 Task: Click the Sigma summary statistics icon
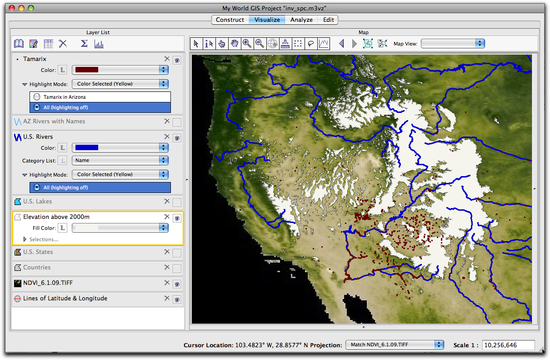pos(84,44)
